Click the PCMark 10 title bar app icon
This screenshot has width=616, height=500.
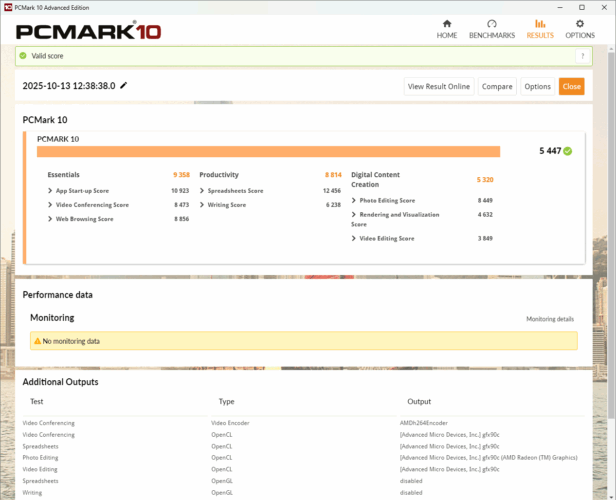click(8, 7)
